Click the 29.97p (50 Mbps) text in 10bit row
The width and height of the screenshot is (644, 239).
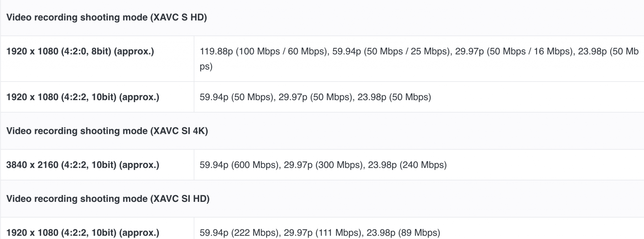(315, 97)
